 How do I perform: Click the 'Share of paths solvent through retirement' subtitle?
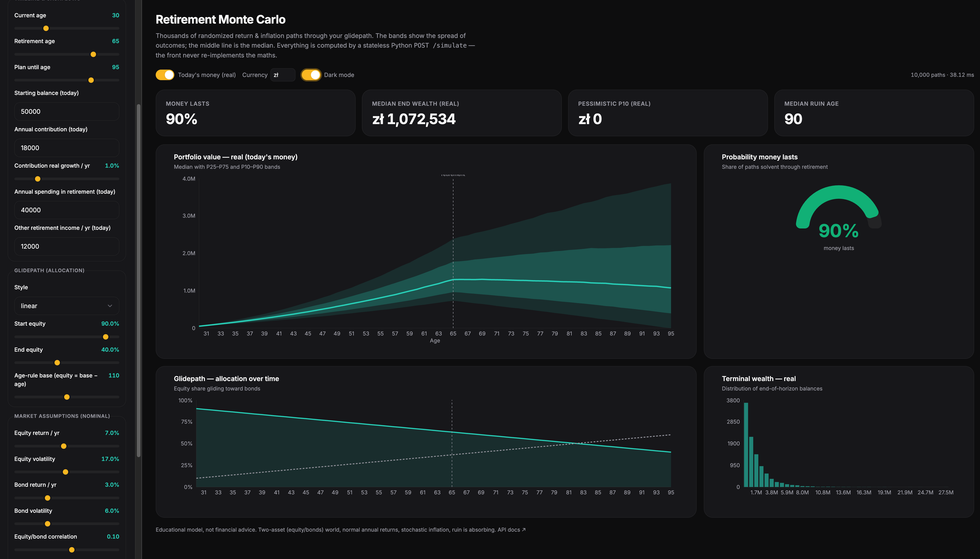click(774, 167)
